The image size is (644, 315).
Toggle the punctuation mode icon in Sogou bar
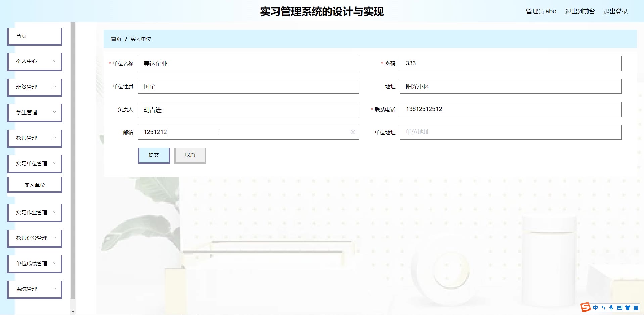(603, 308)
